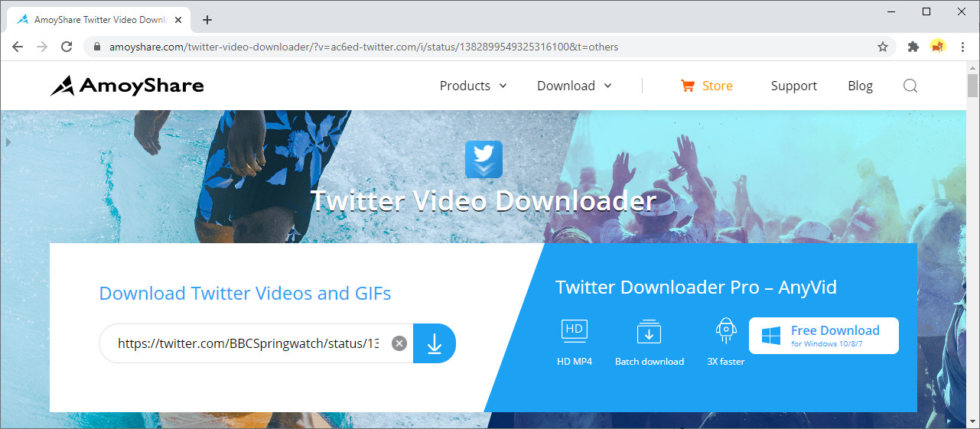Click the Batch download label
This screenshot has width=980, height=429.
pyautogui.click(x=650, y=361)
